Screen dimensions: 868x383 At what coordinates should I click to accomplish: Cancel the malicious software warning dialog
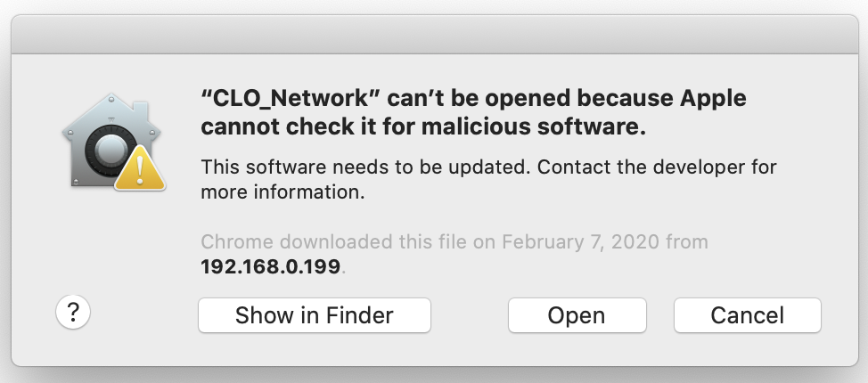point(748,315)
